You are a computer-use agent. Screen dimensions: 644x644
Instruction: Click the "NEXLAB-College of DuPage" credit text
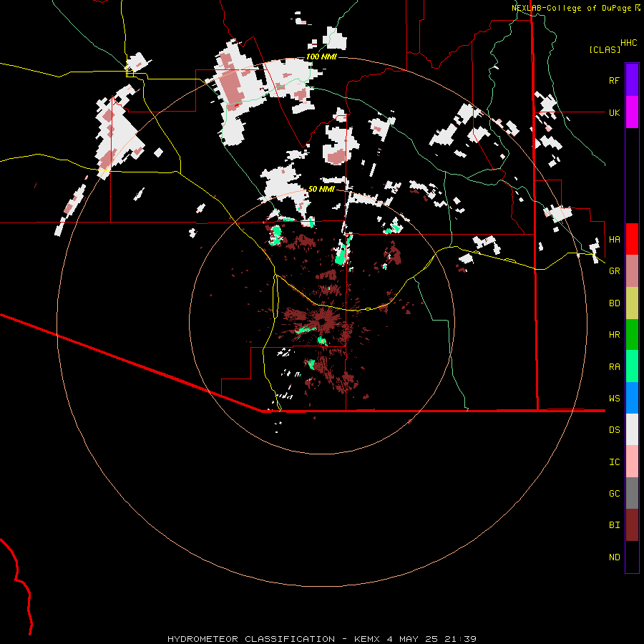point(571,8)
